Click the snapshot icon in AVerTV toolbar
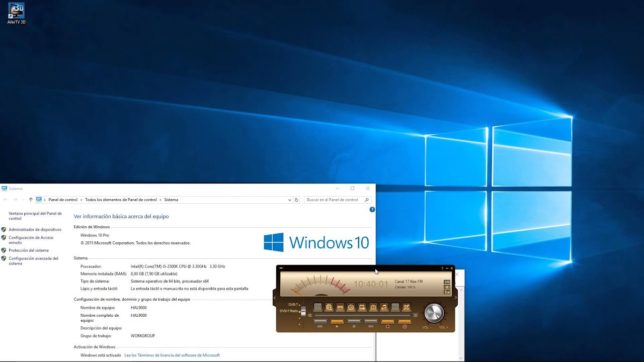Image resolution: width=644 pixels, height=362 pixels. coord(317,307)
